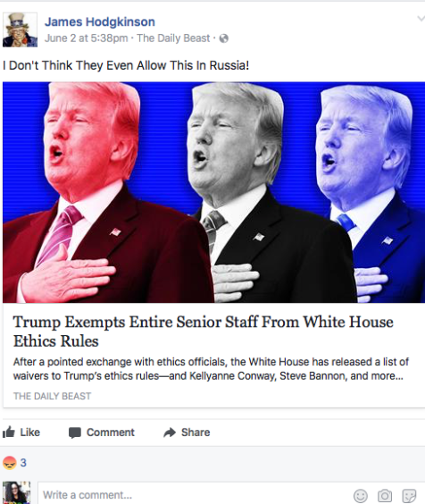Screen dimensions: 425x504
Task: Click the article headline about ethics rules
Action: point(203,332)
